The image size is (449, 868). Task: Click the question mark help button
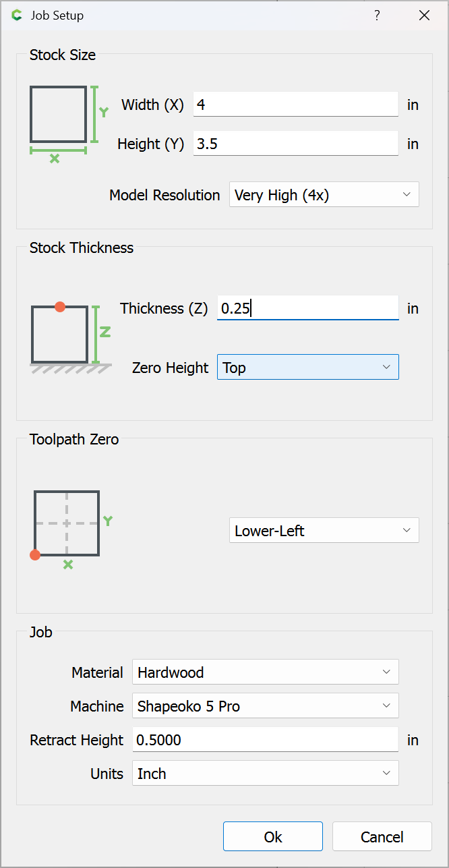[377, 16]
